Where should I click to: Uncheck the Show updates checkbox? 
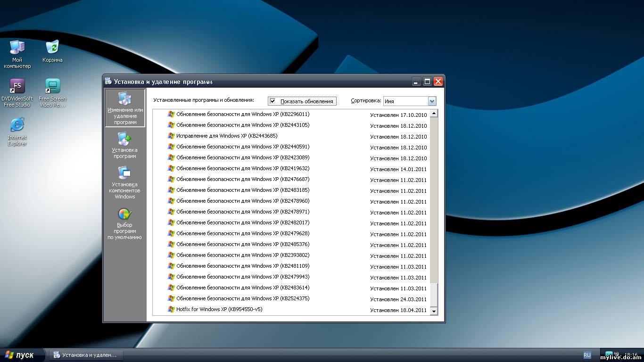(272, 101)
